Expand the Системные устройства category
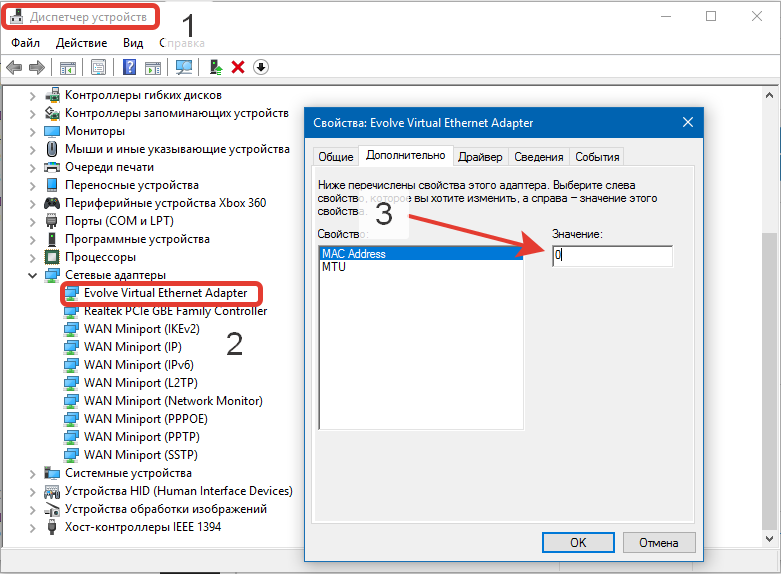 click(x=32, y=473)
